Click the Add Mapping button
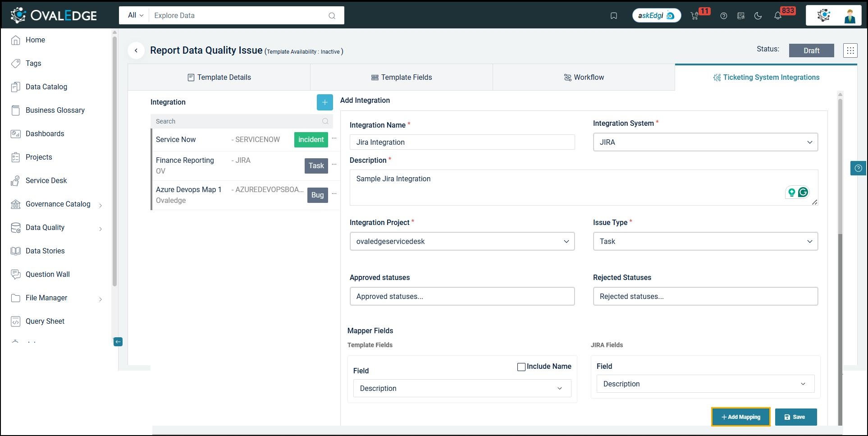Viewport: 868px width, 436px height. [740, 417]
